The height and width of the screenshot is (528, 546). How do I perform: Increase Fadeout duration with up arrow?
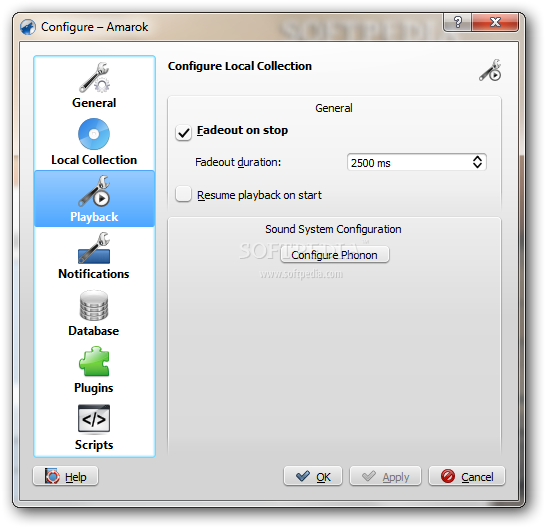477,158
